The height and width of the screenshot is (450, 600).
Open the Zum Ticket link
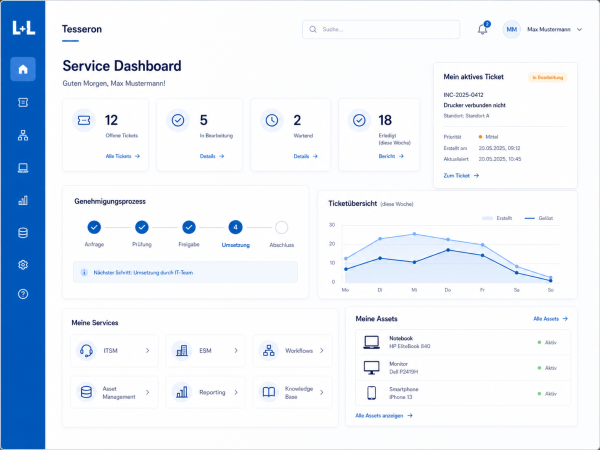(x=461, y=176)
